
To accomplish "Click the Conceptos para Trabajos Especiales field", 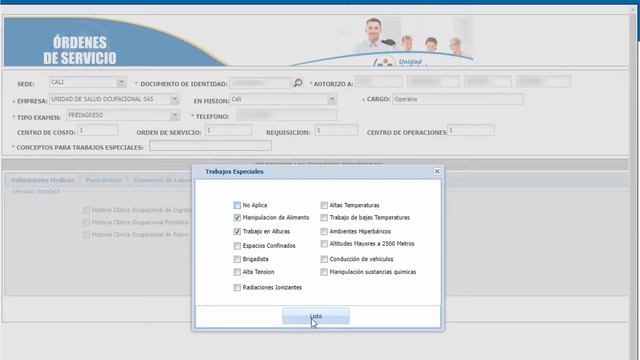I will point(211,146).
